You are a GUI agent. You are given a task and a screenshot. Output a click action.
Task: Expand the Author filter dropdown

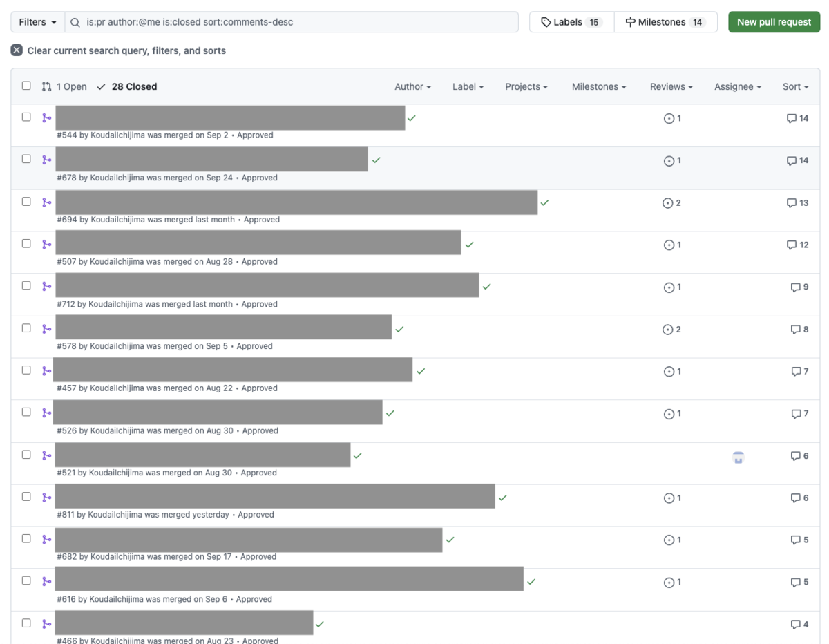(412, 86)
